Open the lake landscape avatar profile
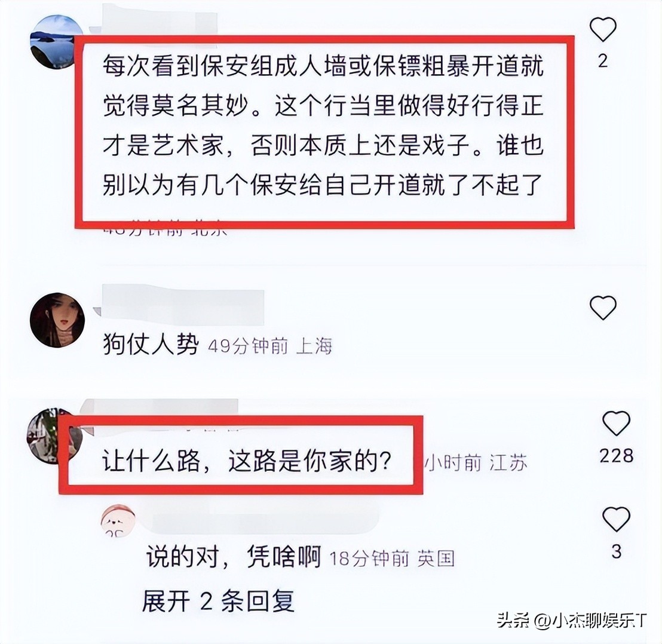Viewport: 662px width, 644px height. [56, 42]
